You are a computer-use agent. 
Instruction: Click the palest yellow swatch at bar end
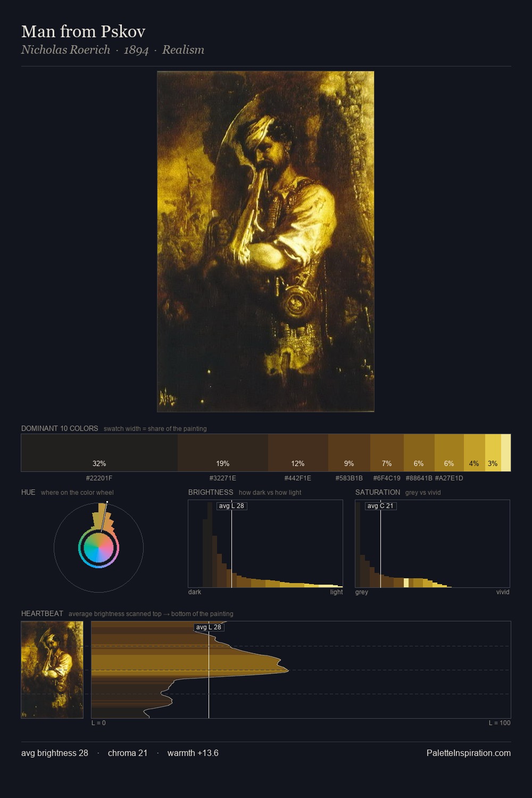pos(506,453)
